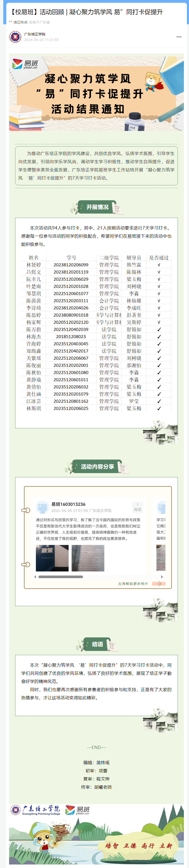Click the 姓名 table column header
189x868 pixels.
[x=34, y=258]
